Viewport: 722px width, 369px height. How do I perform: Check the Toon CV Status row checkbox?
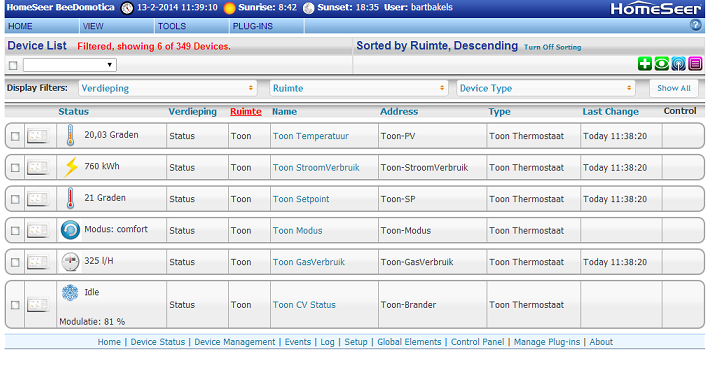[x=15, y=305]
